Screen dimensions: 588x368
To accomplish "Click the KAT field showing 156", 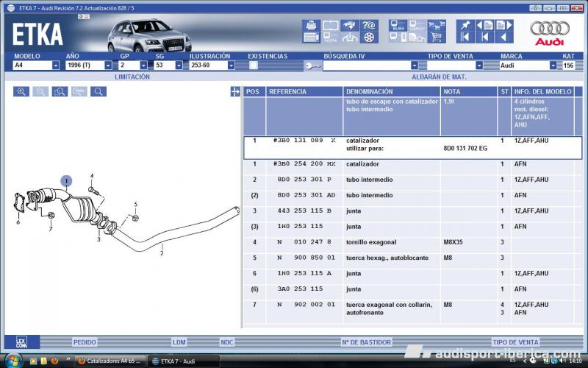I will click(568, 66).
